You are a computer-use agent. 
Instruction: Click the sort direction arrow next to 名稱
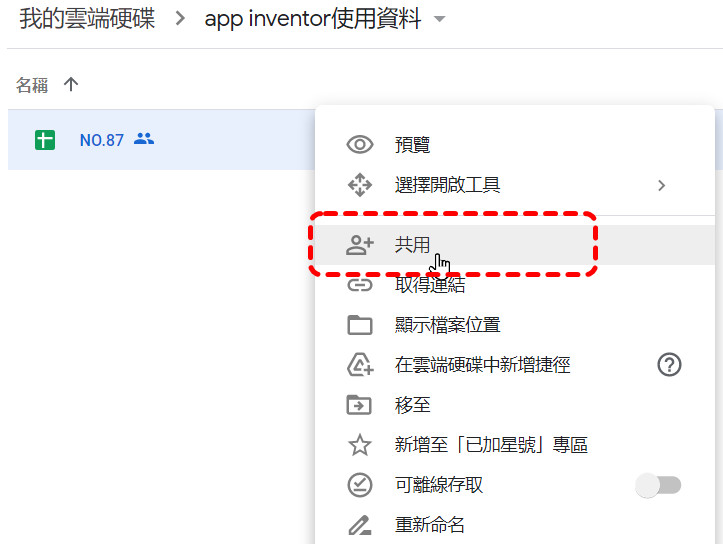[71, 84]
